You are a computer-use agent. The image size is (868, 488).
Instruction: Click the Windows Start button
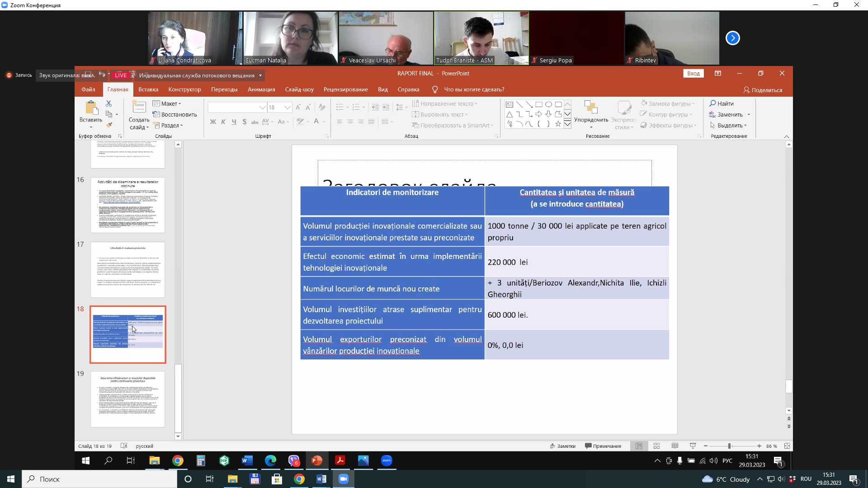click(x=11, y=479)
